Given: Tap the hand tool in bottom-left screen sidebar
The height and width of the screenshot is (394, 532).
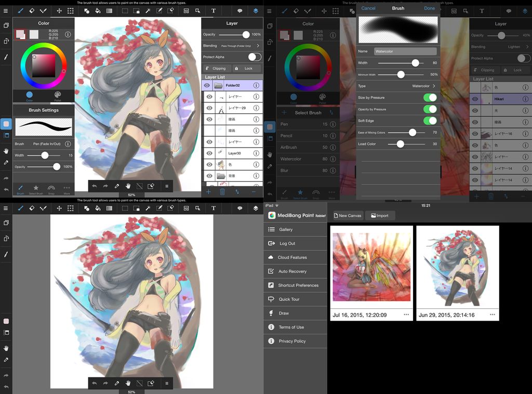Looking at the screenshot, I should pyautogui.click(x=6, y=348).
